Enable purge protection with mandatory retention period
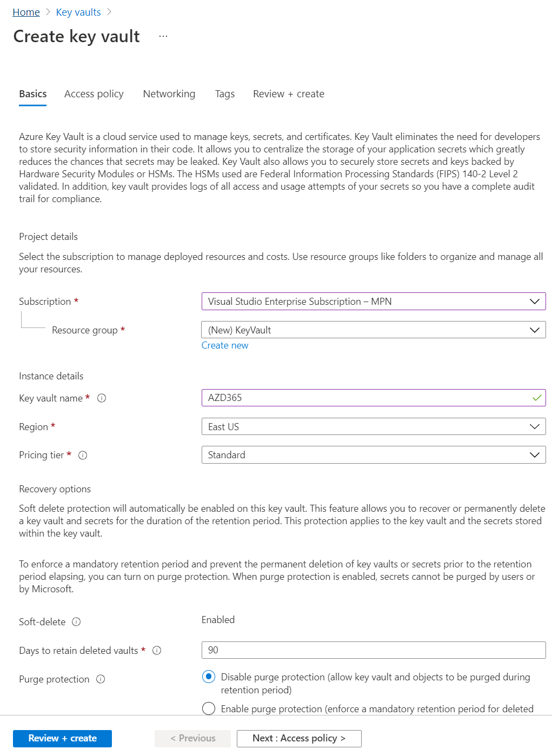Screen dimensions: 552x756 click(209, 708)
